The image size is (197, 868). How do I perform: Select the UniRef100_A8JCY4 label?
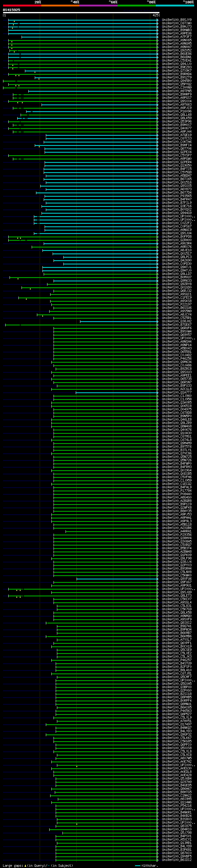[177, 314]
